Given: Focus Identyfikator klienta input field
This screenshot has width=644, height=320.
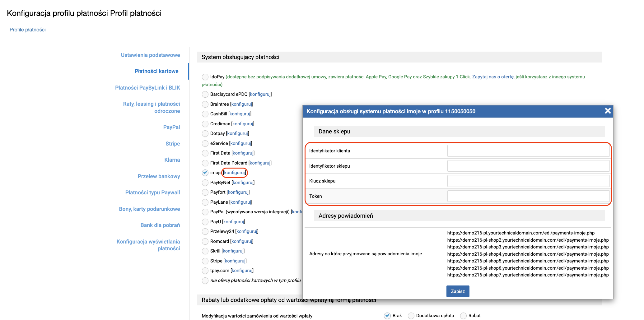Looking at the screenshot, I should [x=528, y=151].
